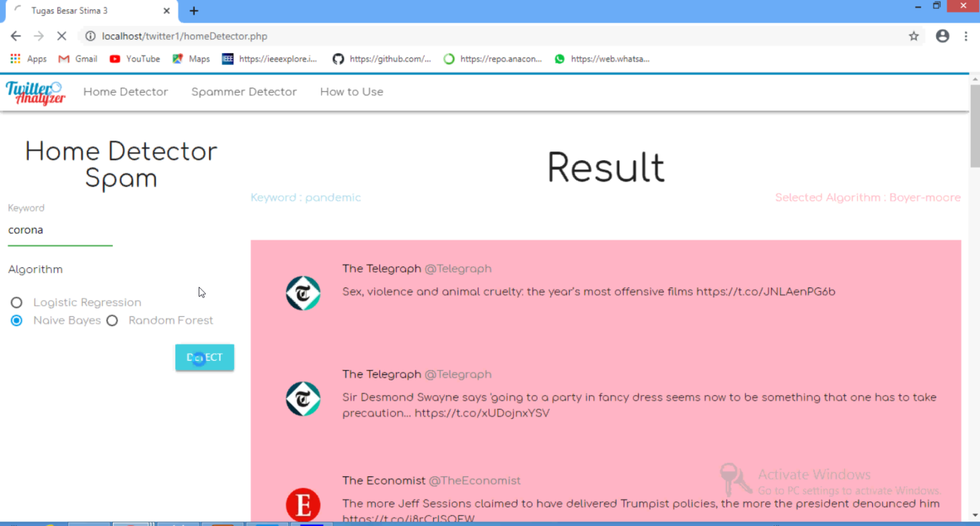This screenshot has width=980, height=526.
Task: Open the Apps bookmark shortcut
Action: [29, 59]
